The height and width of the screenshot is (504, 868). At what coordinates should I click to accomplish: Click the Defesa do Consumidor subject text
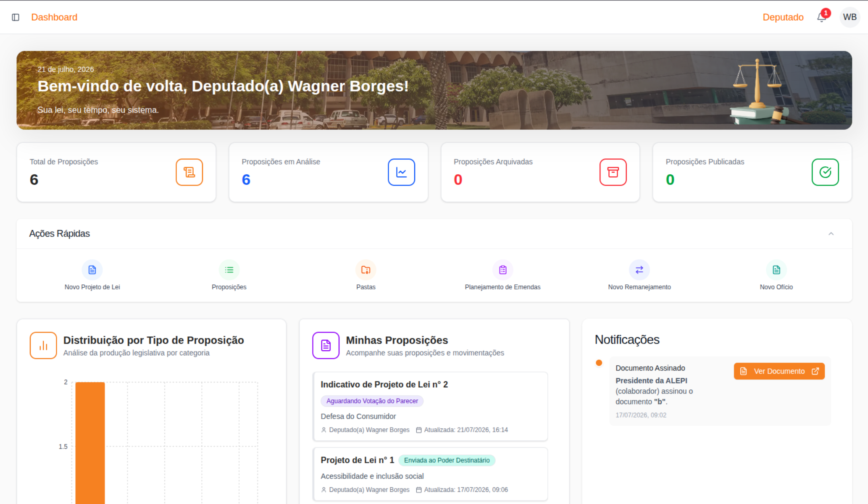(358, 416)
